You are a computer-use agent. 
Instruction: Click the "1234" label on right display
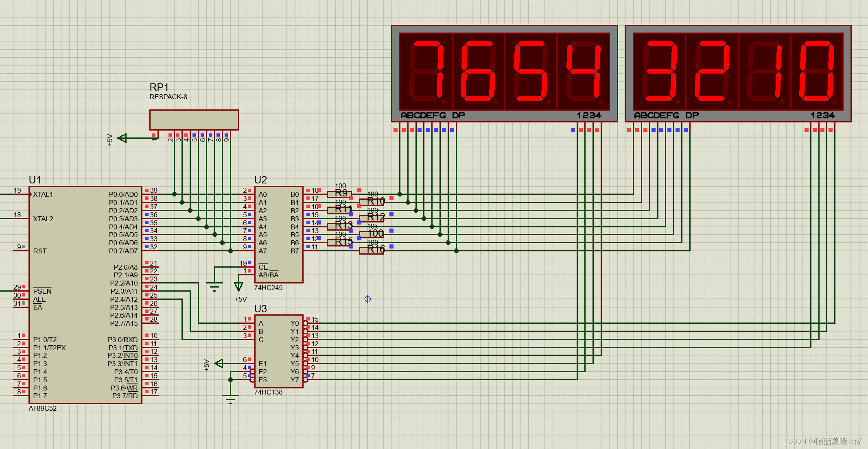[822, 116]
